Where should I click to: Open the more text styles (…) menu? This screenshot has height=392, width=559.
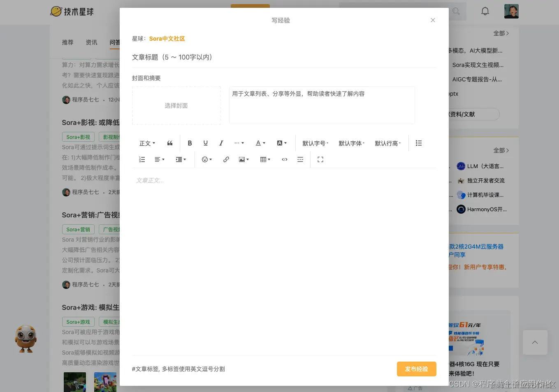[239, 143]
